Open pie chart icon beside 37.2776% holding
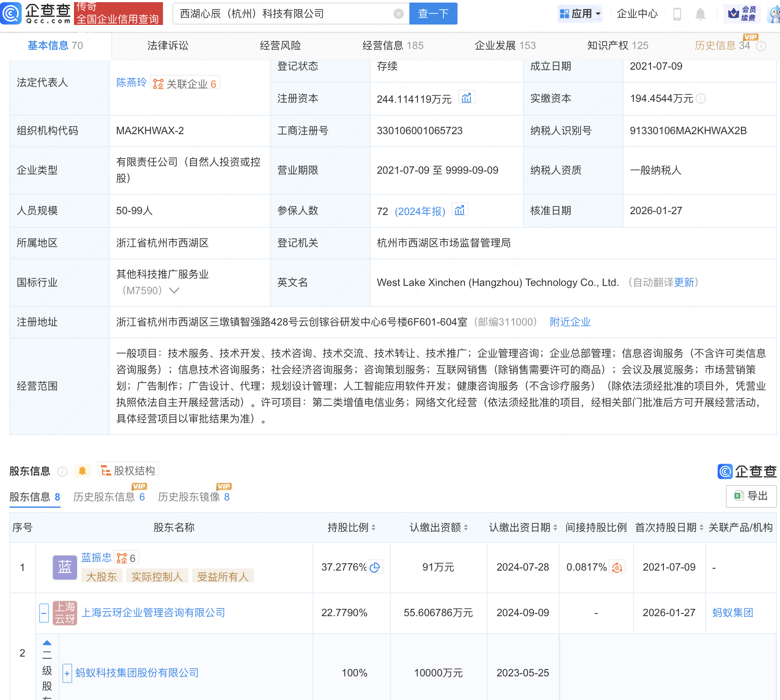This screenshot has height=700, width=780. tap(375, 568)
